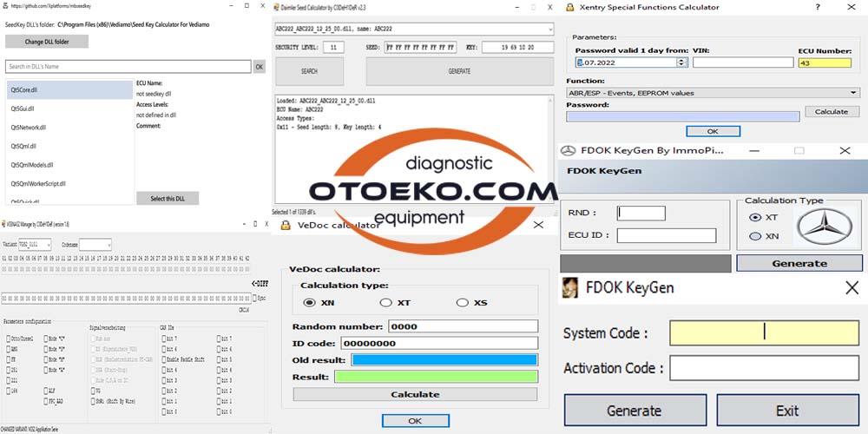The image size is (868, 434).
Task: Select the XS calculation type in VeDoc
Action: 461,302
